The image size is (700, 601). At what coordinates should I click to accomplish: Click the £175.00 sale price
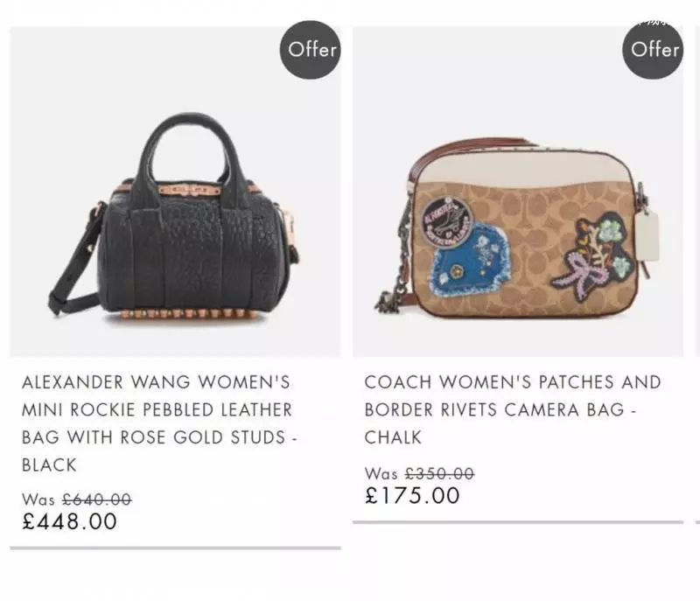point(412,495)
